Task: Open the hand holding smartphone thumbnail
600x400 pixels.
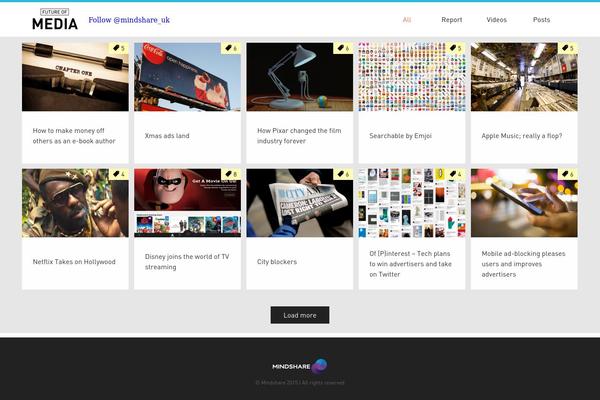Action: (524, 203)
